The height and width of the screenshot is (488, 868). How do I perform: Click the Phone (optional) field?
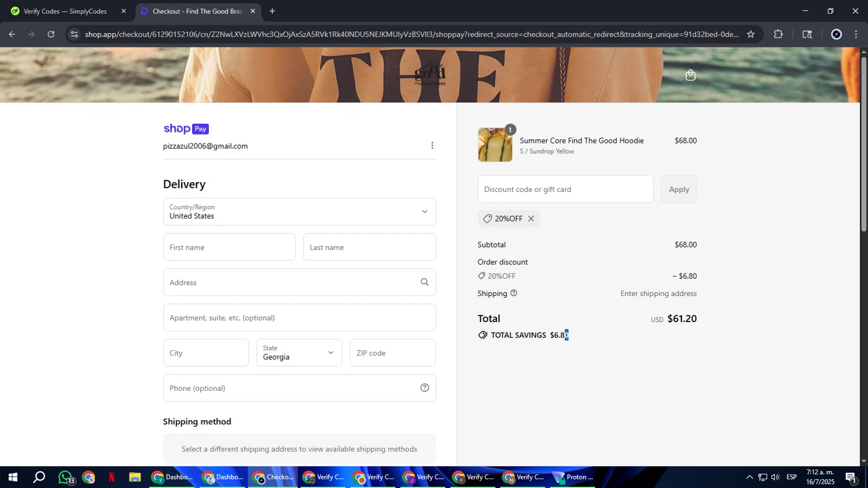299,388
